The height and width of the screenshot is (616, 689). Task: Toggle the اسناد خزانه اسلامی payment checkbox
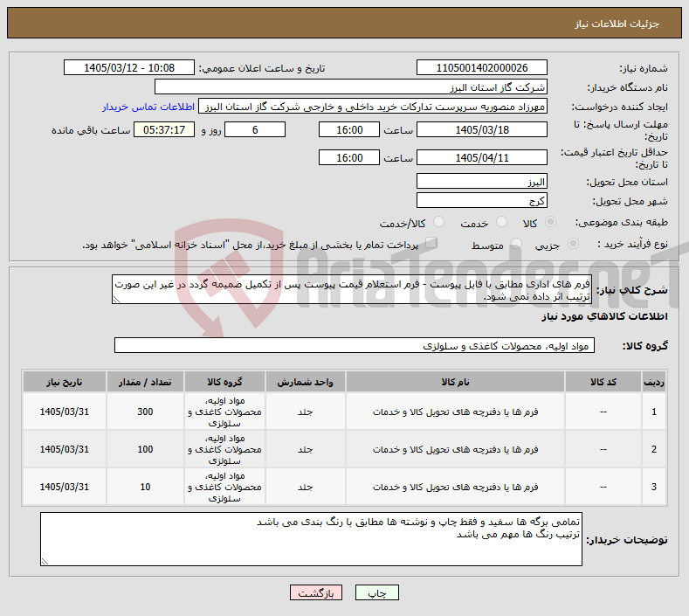click(x=431, y=243)
